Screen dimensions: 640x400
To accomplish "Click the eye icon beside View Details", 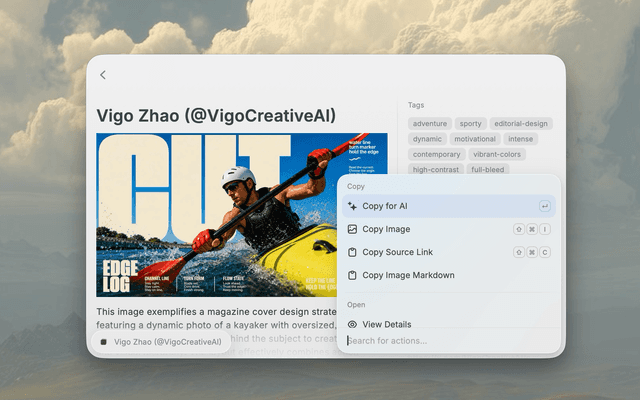I will click(352, 324).
